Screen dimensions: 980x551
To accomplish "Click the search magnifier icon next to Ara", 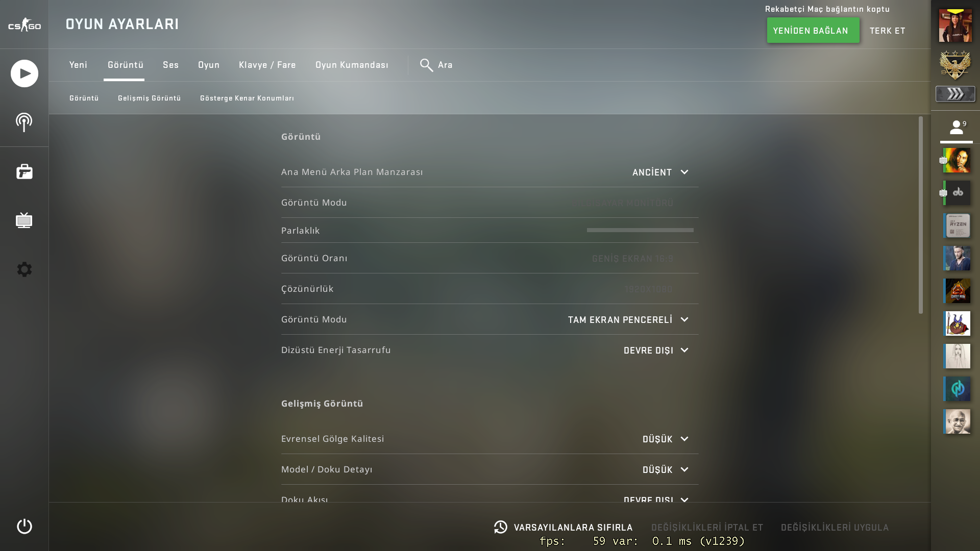I will point(426,65).
